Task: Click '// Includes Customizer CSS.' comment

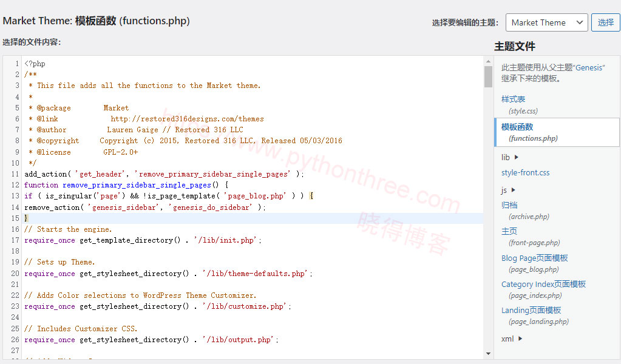Action: (x=81, y=328)
